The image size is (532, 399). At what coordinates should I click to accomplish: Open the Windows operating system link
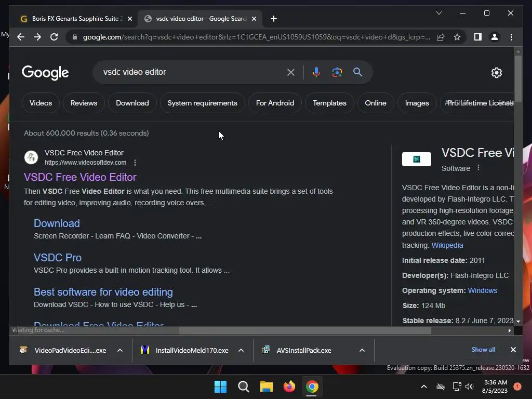[483, 290]
